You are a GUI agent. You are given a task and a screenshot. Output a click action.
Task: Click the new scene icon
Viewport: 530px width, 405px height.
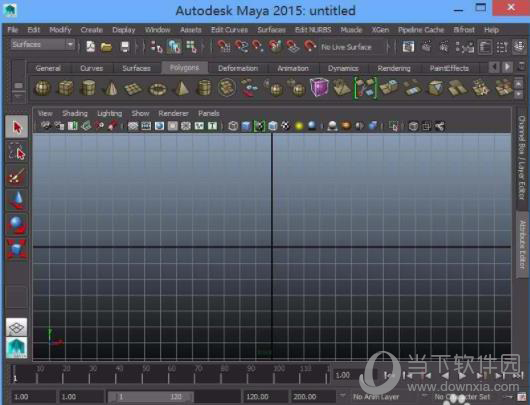point(91,46)
